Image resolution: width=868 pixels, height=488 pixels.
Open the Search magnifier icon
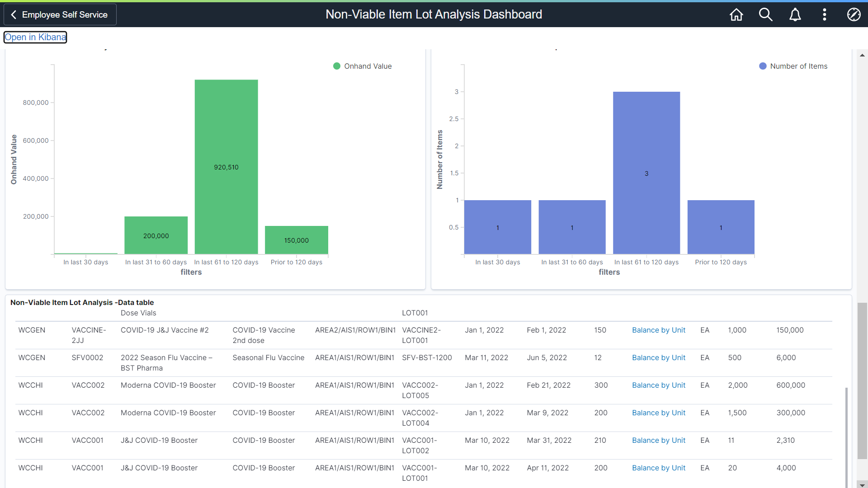click(765, 14)
